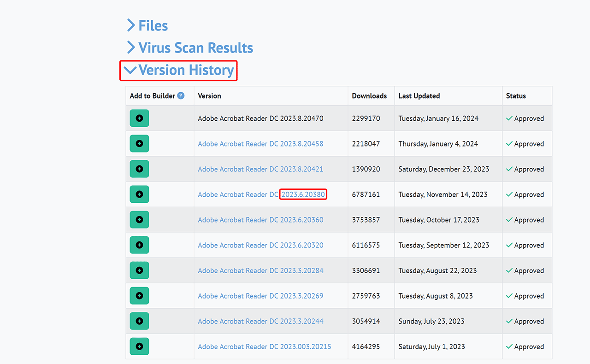The width and height of the screenshot is (590, 364).
Task: Click the Add to Builder help icon
Action: 181,96
